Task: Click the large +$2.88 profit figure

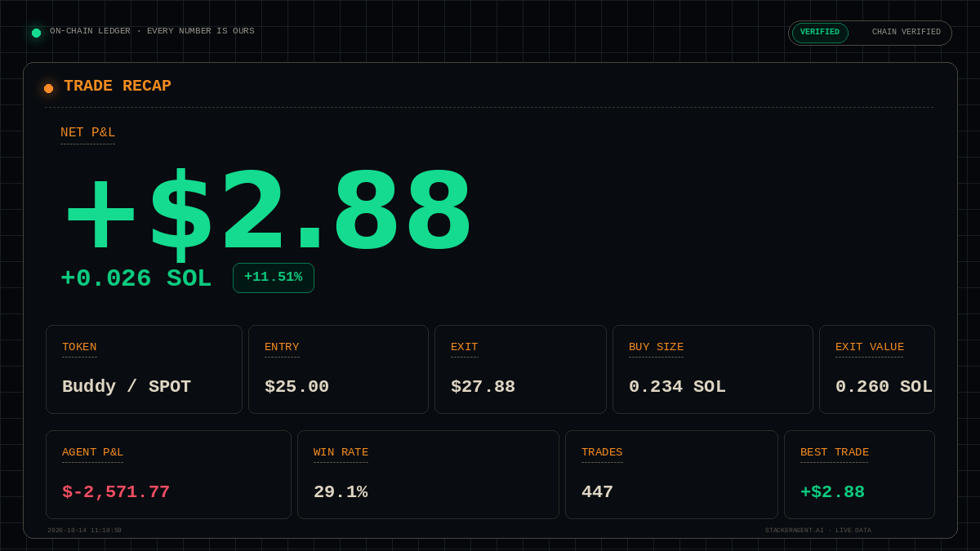Action: (x=269, y=212)
